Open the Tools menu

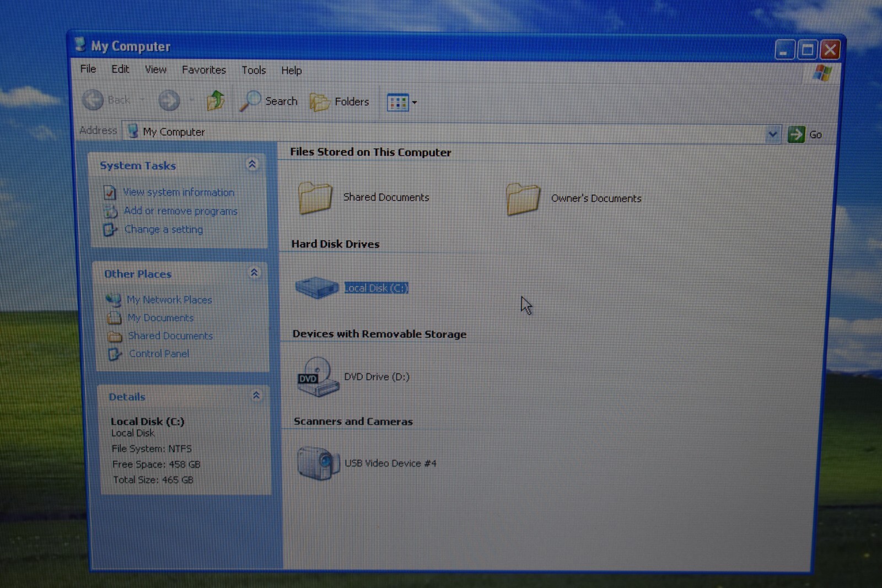click(x=254, y=70)
